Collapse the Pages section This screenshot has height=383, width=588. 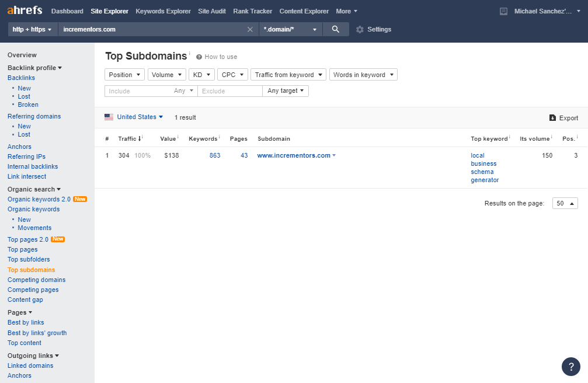[x=19, y=312]
